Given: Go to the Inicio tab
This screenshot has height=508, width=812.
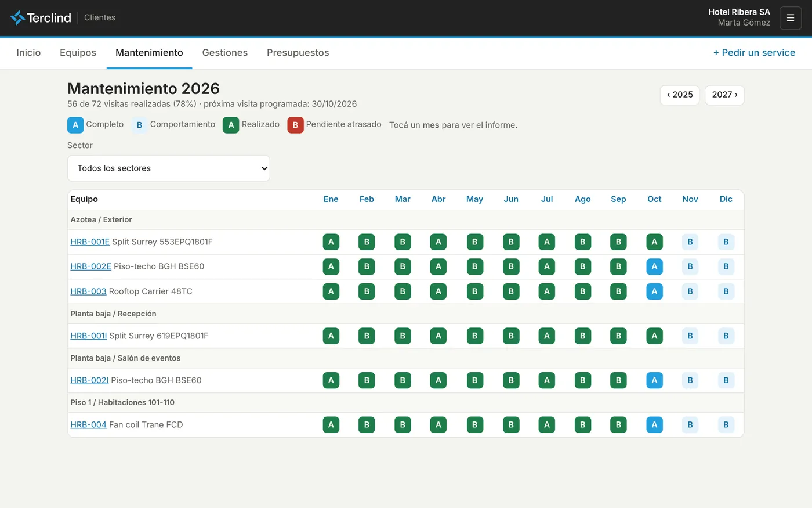Looking at the screenshot, I should click(28, 53).
